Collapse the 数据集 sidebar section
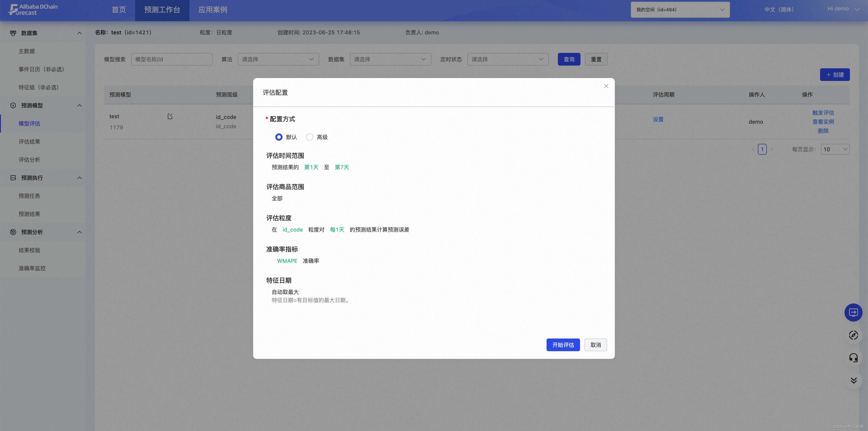 pyautogui.click(x=80, y=33)
